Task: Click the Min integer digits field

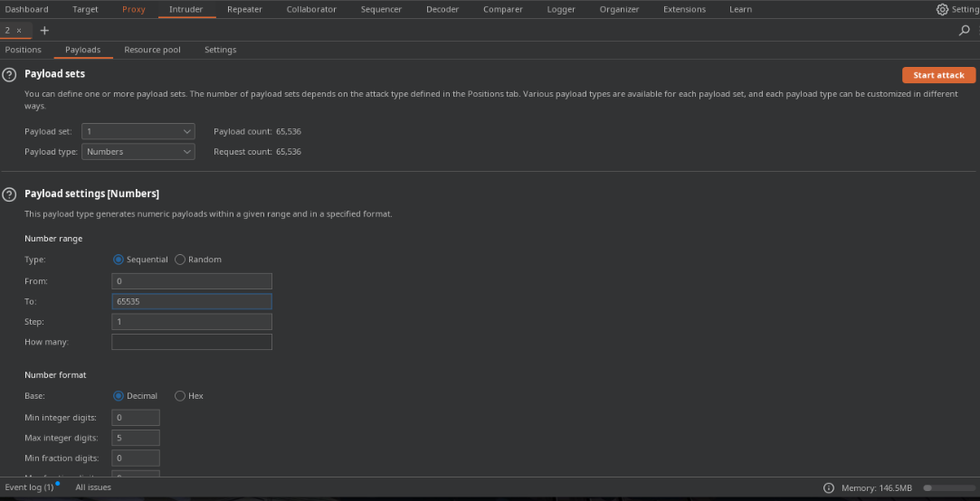Action: click(x=136, y=417)
